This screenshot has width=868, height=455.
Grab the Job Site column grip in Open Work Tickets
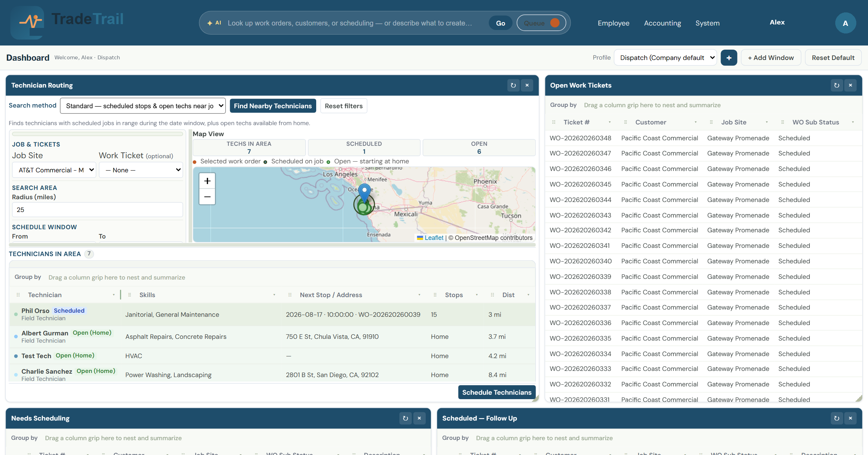coord(711,122)
